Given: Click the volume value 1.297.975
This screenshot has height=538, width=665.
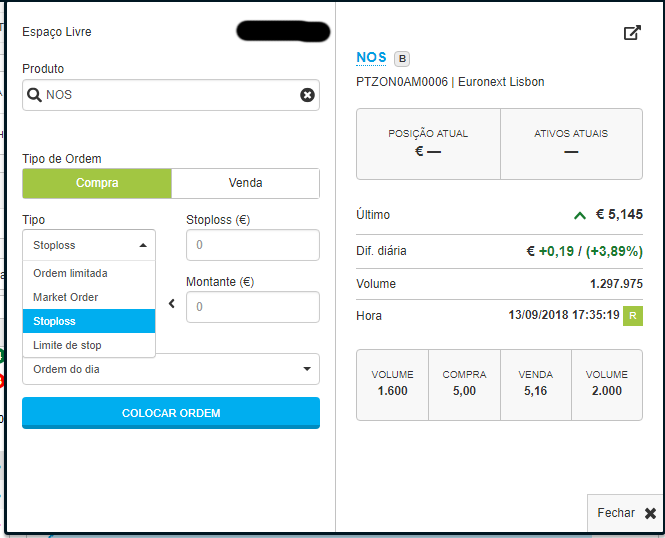Looking at the screenshot, I should tap(616, 284).
